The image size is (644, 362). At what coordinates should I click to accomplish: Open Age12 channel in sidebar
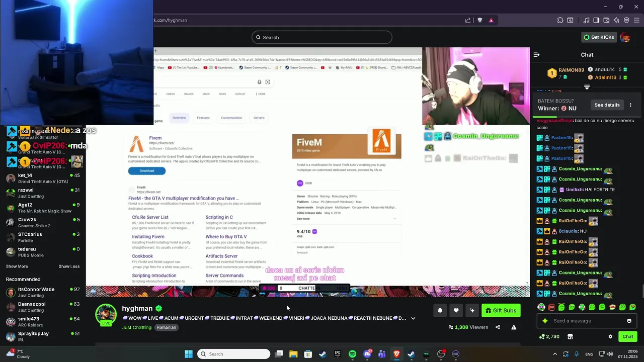coord(43,208)
